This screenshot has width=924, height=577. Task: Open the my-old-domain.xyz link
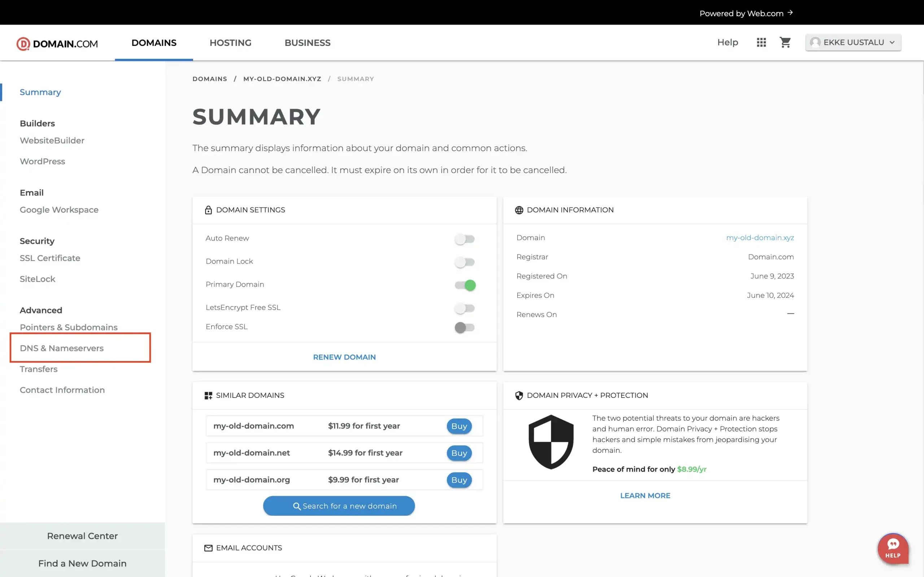[x=760, y=237]
